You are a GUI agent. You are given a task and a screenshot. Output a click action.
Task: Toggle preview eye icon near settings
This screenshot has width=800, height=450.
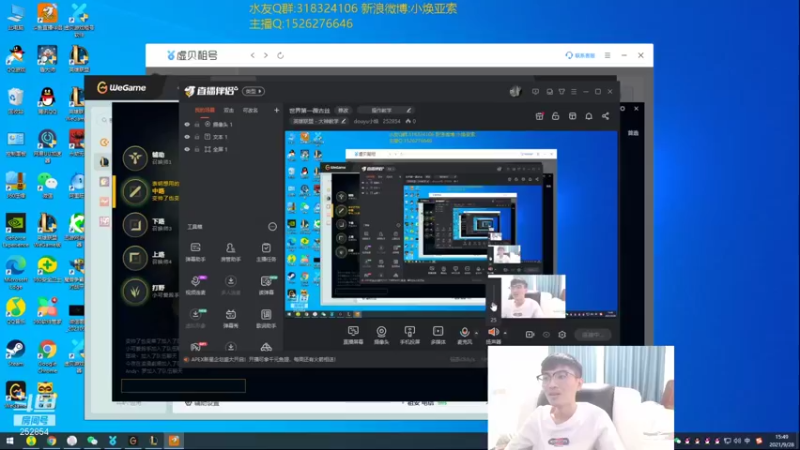tap(546, 335)
